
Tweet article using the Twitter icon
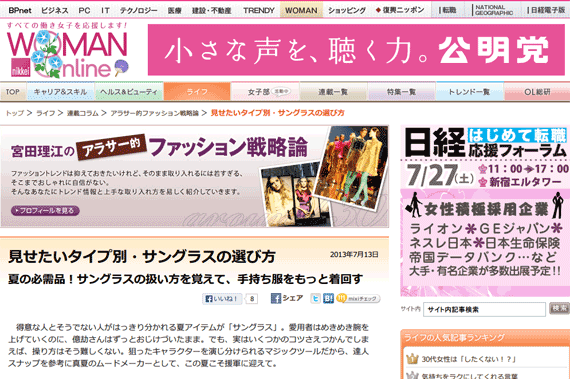pos(315,298)
